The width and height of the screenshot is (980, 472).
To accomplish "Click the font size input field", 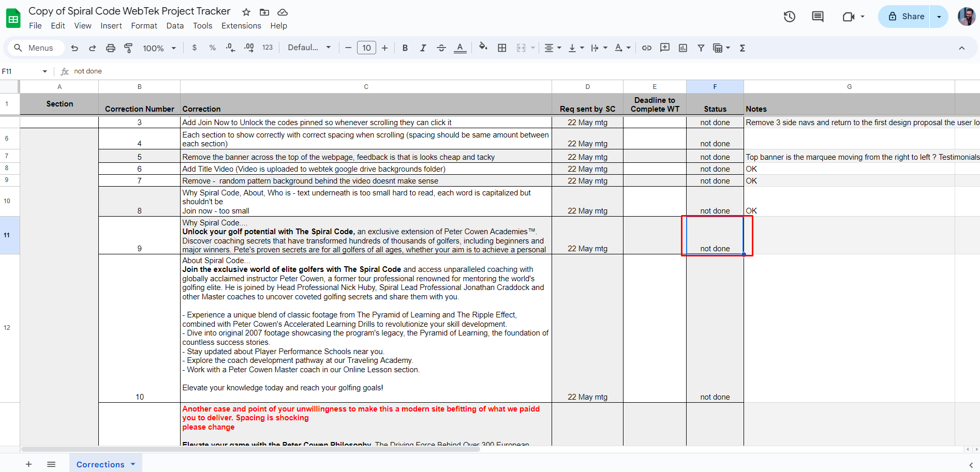I will click(x=366, y=48).
